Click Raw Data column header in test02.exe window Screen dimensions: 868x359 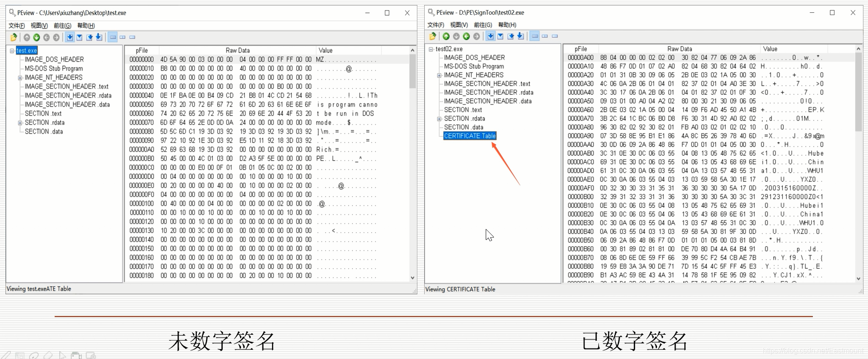[x=679, y=49]
